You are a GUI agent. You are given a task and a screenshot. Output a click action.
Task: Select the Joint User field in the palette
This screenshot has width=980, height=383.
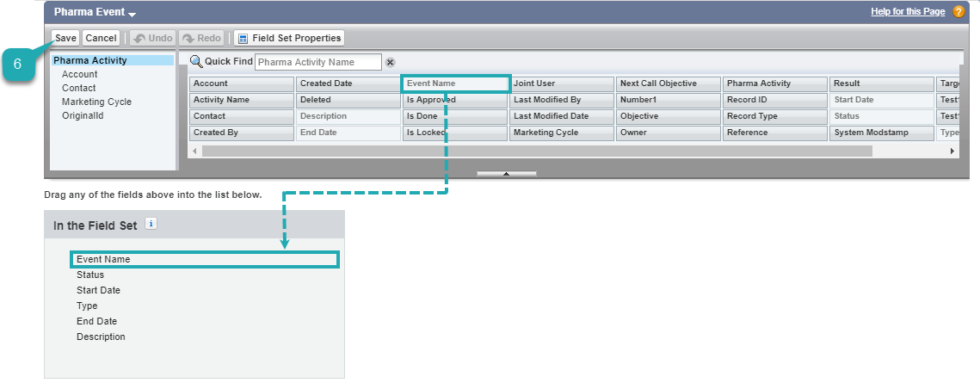[560, 84]
